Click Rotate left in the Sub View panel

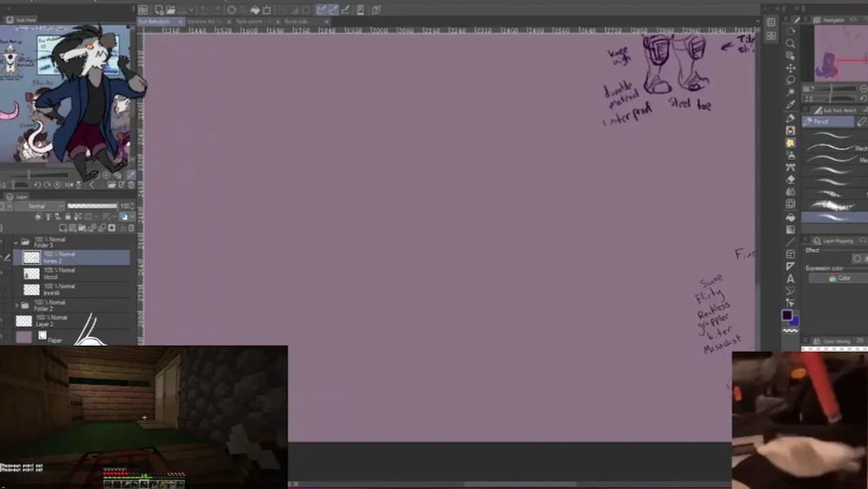click(x=37, y=185)
